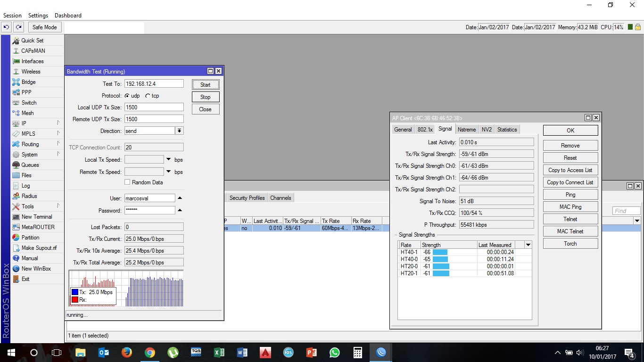
Task: Click the Copy to Access List button
Action: coord(570,170)
